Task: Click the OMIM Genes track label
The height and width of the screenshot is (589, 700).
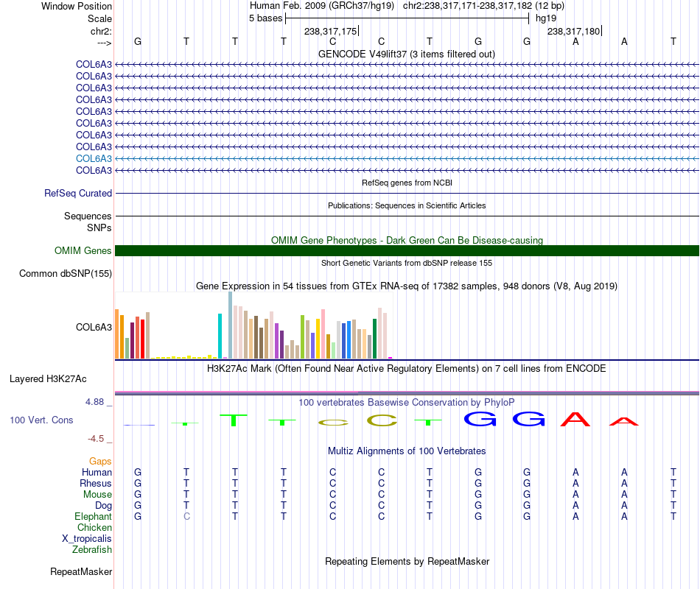Action: coord(83,251)
